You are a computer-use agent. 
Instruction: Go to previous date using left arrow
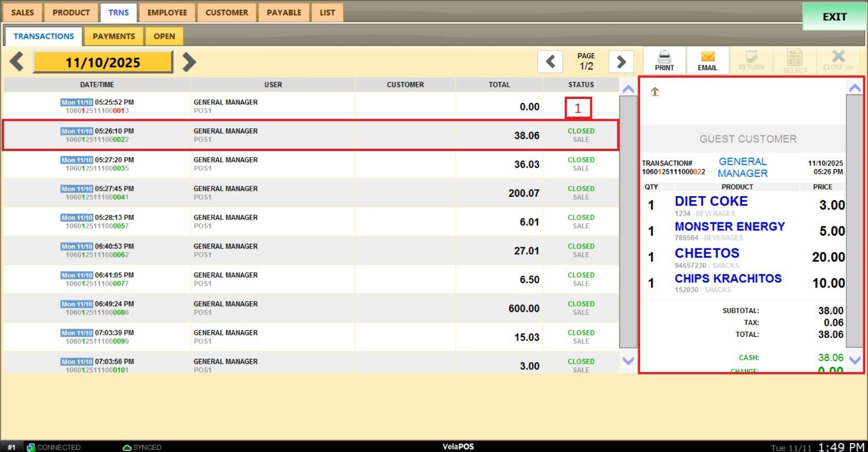pyautogui.click(x=17, y=62)
